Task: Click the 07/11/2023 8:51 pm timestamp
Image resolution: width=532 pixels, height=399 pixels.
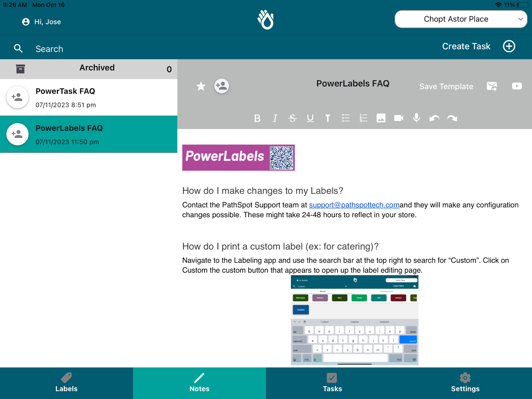Action: coord(66,105)
